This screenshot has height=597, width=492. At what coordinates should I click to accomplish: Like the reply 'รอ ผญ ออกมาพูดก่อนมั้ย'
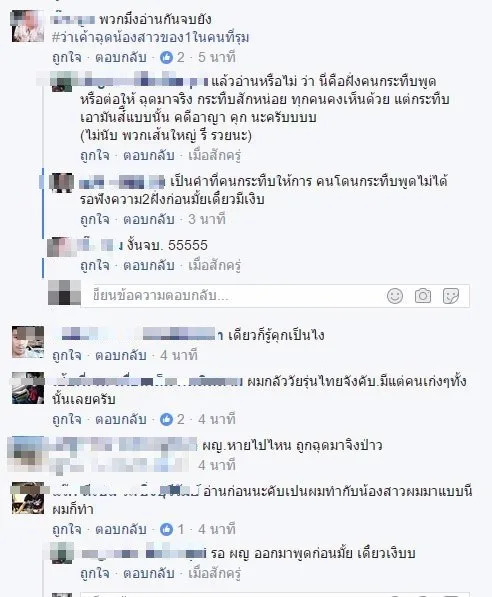point(95,573)
